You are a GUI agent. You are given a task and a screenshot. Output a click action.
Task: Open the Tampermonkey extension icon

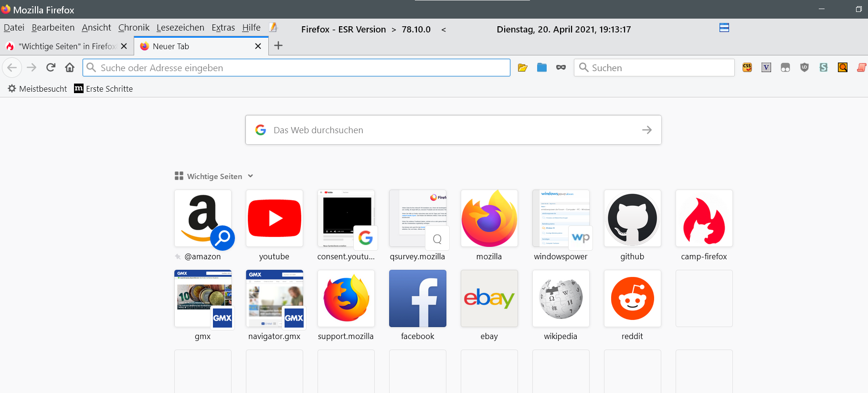pos(785,68)
